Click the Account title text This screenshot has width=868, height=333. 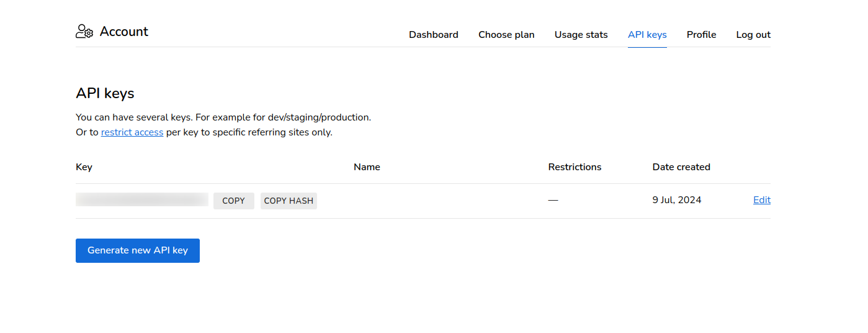[x=124, y=32]
